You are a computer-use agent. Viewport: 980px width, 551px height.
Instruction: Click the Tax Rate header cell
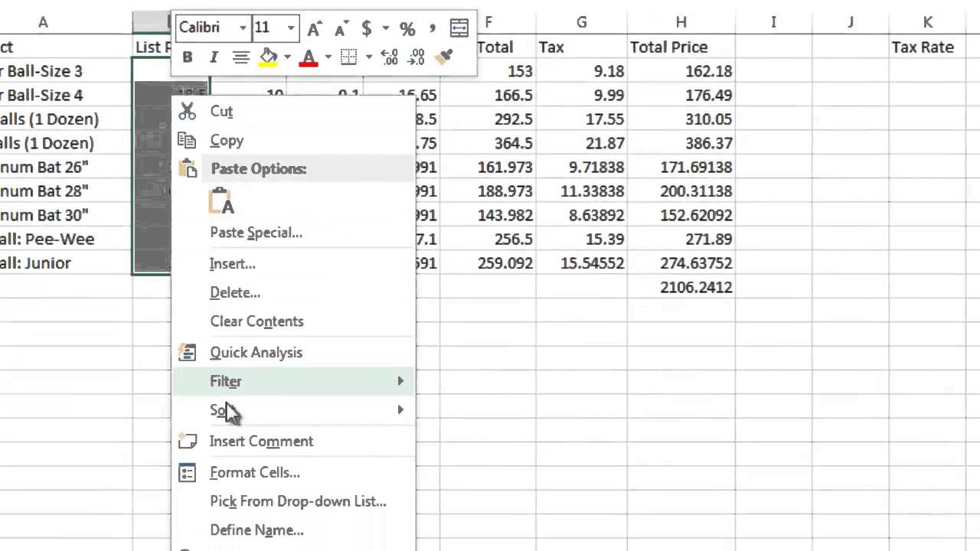[x=927, y=47]
